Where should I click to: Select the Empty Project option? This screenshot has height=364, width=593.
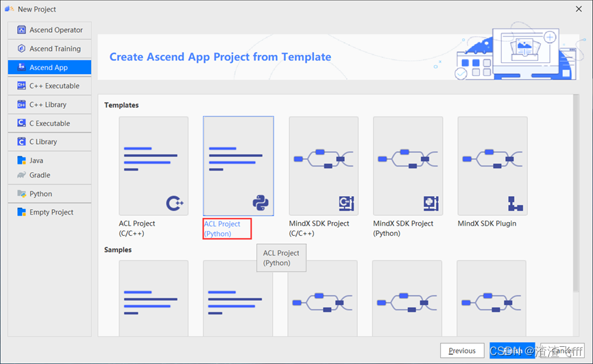49,212
